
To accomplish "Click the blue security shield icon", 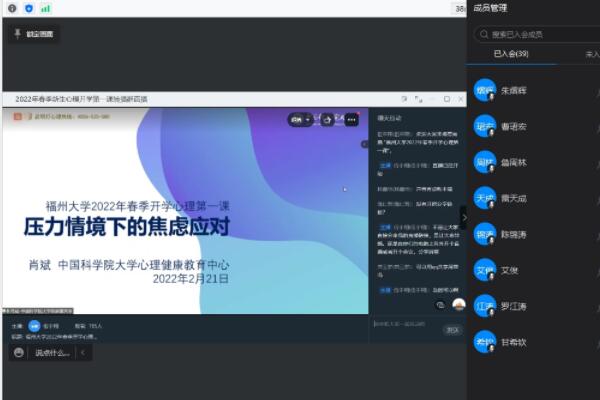I will tap(29, 8).
